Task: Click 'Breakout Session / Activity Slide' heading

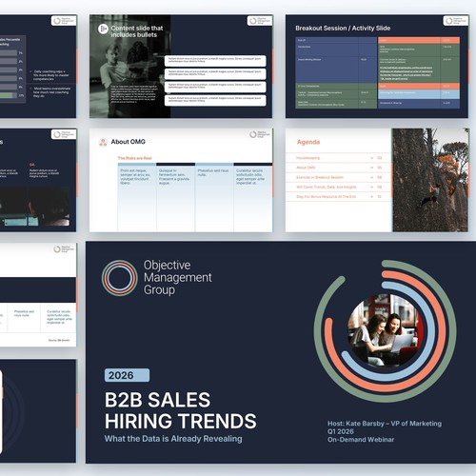Action: click(x=343, y=29)
